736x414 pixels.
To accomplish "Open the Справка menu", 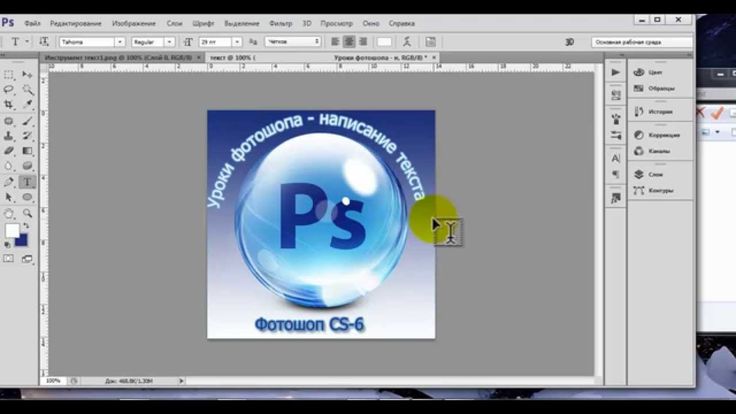I will click(402, 23).
